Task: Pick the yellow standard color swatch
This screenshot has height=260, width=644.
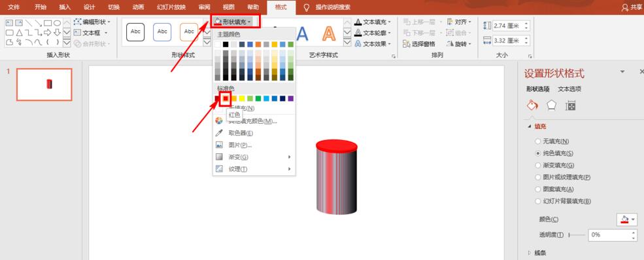Action: 242,98
